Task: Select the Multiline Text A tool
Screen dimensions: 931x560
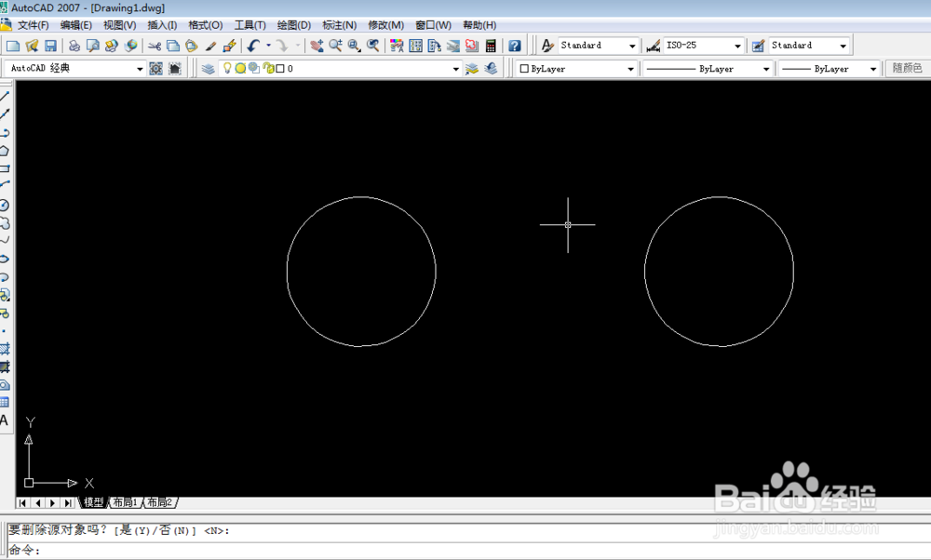Action: point(4,420)
